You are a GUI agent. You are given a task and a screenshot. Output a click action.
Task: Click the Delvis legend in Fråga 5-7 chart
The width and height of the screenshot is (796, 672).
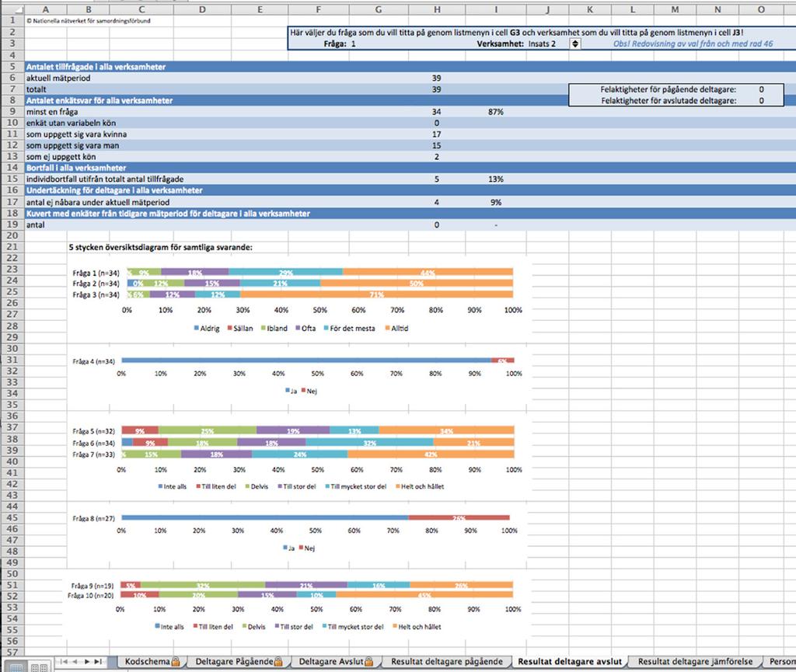point(257,487)
